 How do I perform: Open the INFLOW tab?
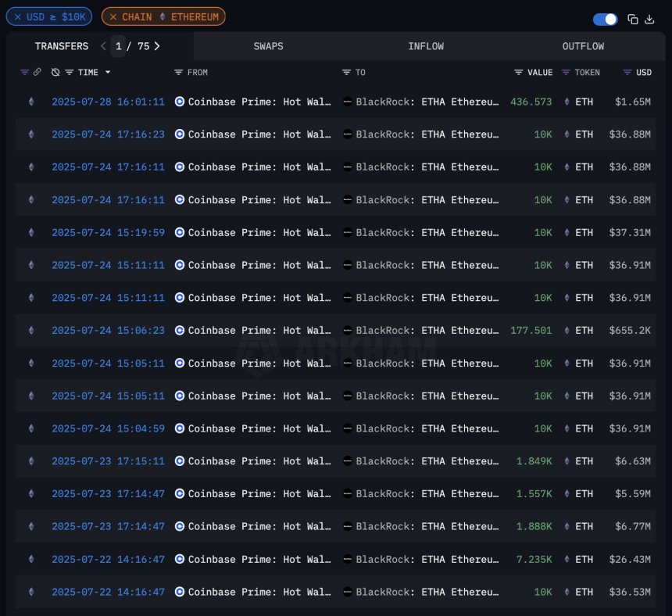coord(426,46)
